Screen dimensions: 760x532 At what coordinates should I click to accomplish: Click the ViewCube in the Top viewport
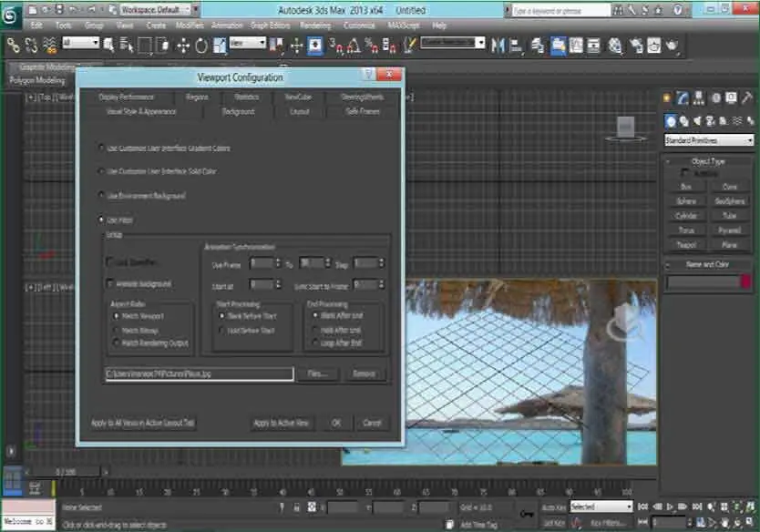[625, 128]
